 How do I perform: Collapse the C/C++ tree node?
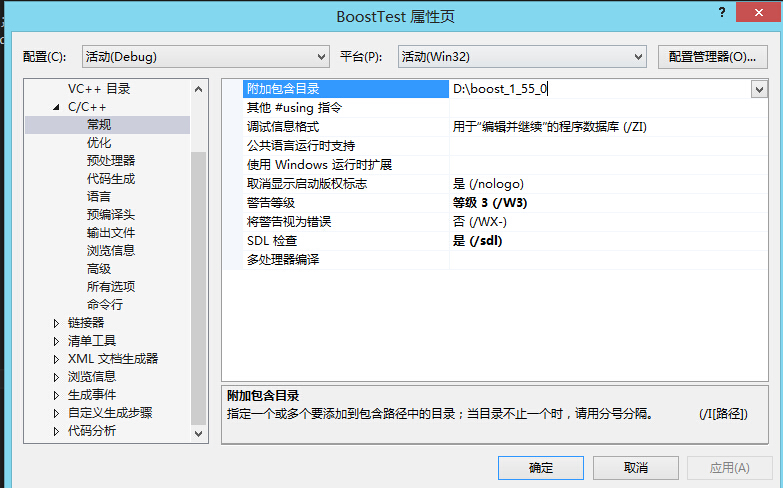pos(56,107)
